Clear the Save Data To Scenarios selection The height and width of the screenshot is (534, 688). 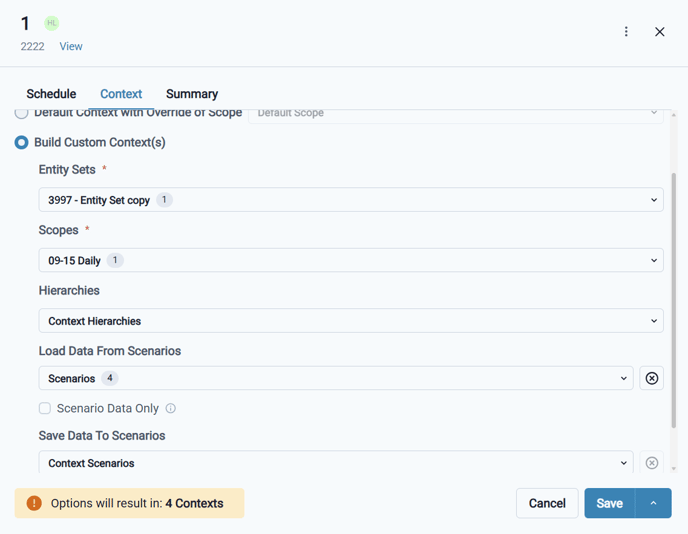652,463
